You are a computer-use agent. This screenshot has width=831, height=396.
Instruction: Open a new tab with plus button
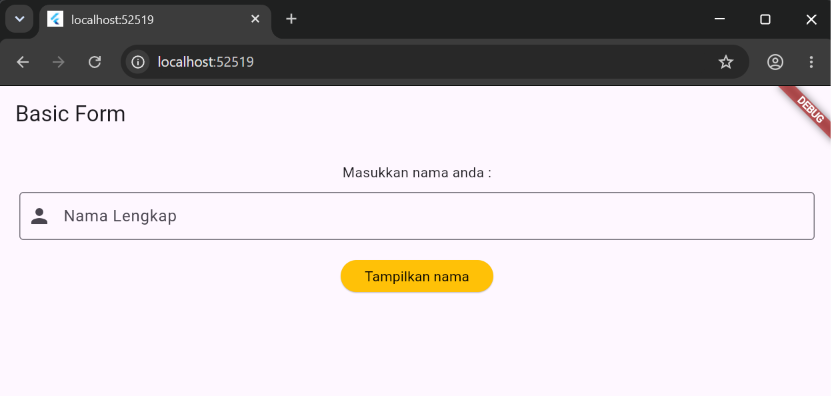(291, 19)
